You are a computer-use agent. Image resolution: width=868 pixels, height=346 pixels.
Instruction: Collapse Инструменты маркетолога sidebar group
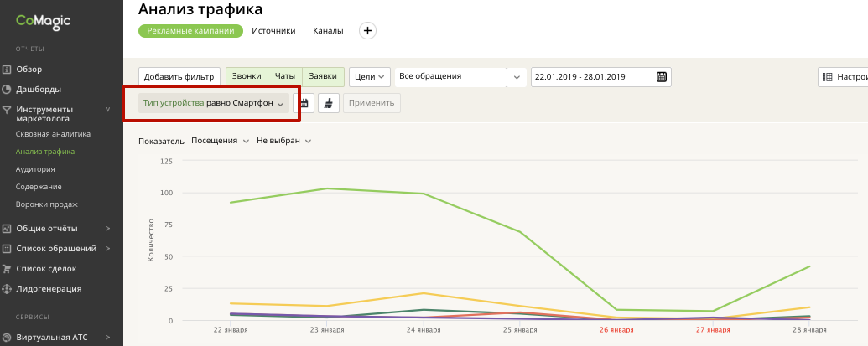[107, 109]
